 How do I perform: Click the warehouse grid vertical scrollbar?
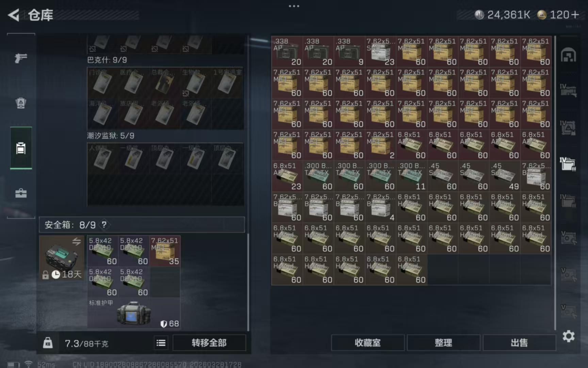coord(555,183)
